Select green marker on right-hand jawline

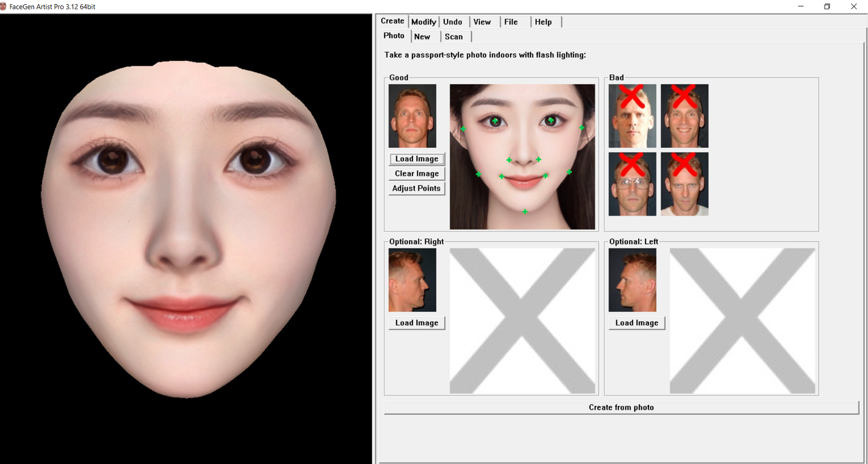pos(570,172)
